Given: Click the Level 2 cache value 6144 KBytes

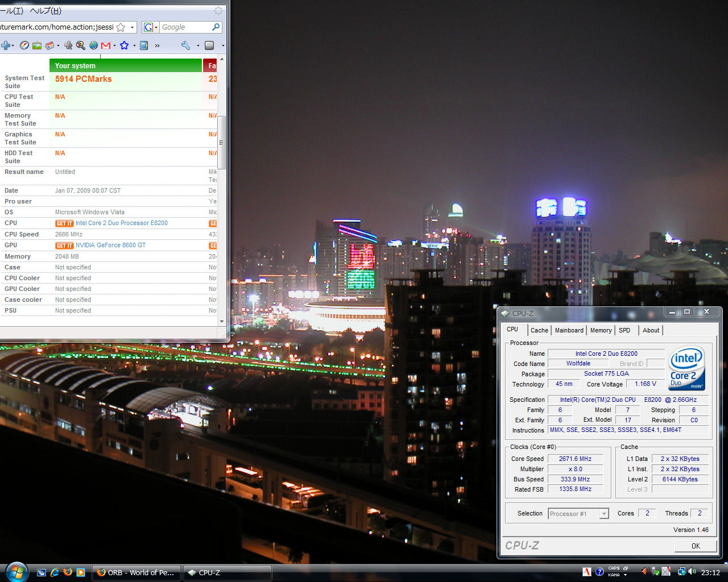Looking at the screenshot, I should (x=680, y=479).
